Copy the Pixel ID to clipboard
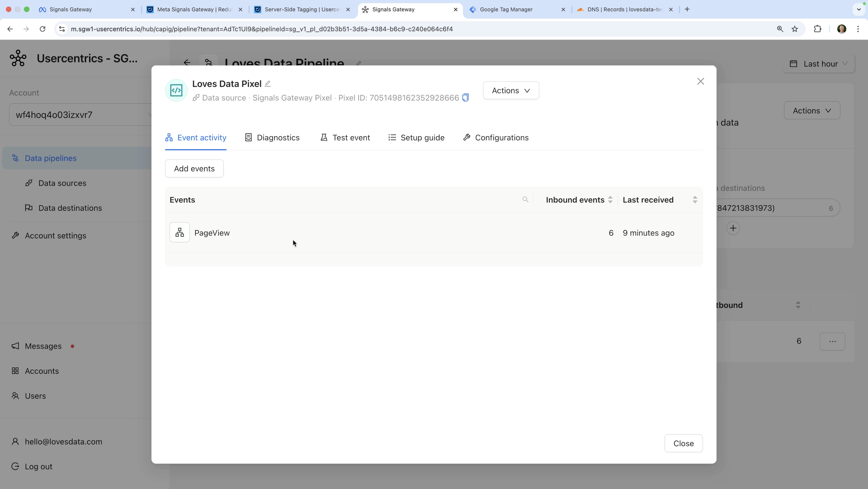868x489 pixels. point(465,98)
